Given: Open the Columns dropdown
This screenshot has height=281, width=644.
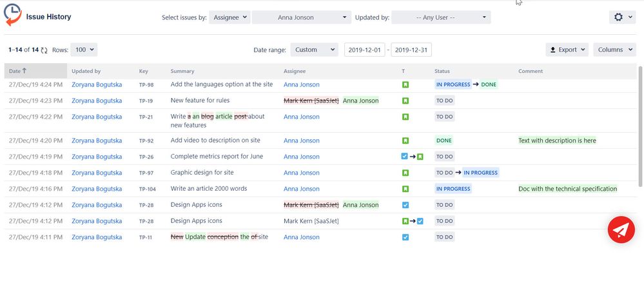Looking at the screenshot, I should (614, 50).
